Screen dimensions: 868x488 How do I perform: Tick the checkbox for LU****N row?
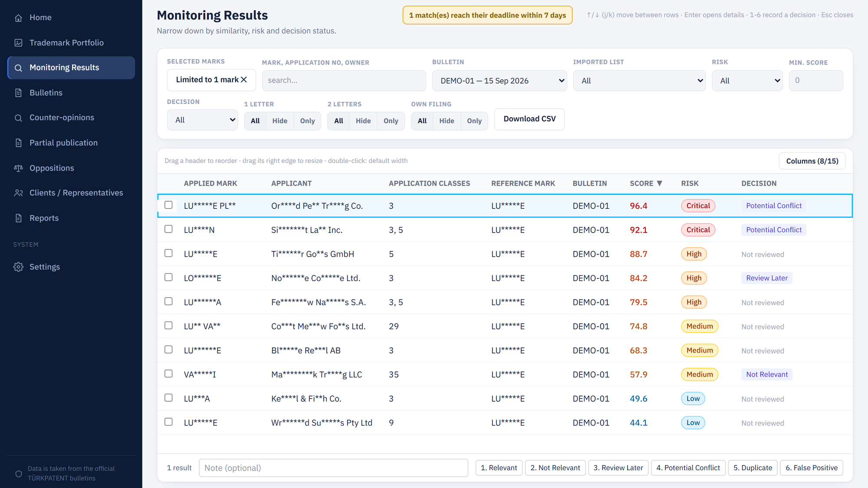click(x=168, y=229)
